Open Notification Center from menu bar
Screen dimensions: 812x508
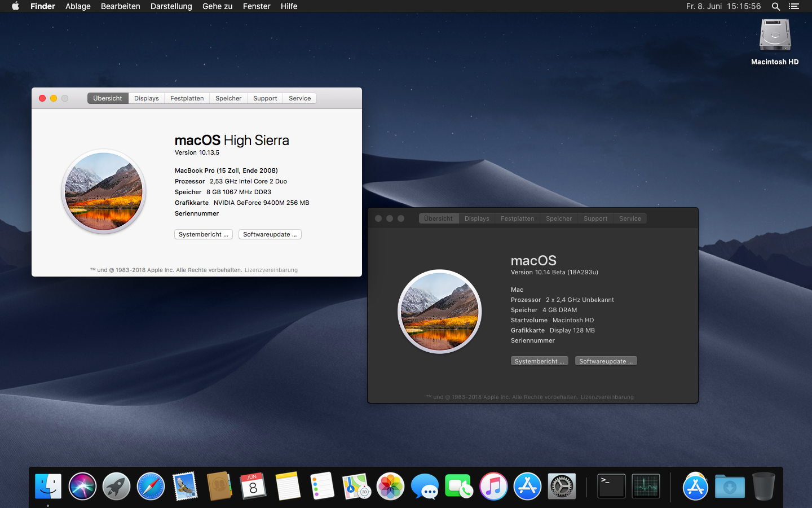click(x=794, y=6)
